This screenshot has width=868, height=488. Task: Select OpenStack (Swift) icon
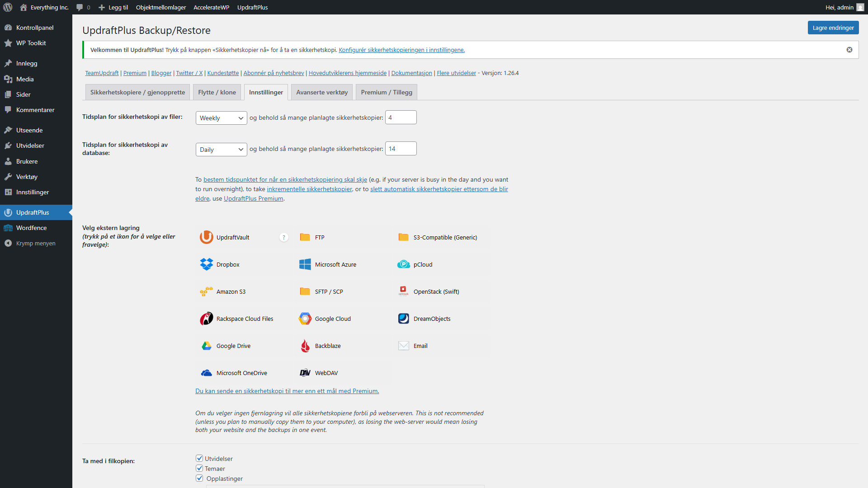(404, 291)
